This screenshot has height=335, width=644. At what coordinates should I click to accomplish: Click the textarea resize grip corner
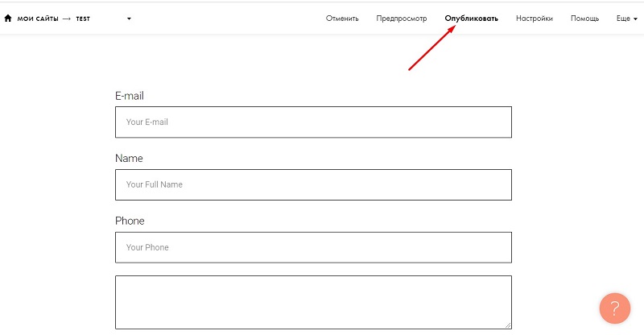(508, 325)
